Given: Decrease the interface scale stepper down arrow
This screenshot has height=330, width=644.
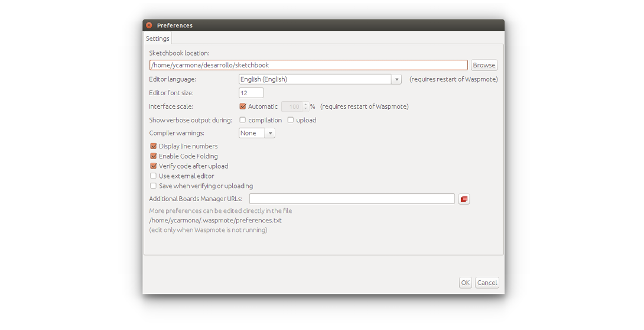Looking at the screenshot, I should pos(305,109).
